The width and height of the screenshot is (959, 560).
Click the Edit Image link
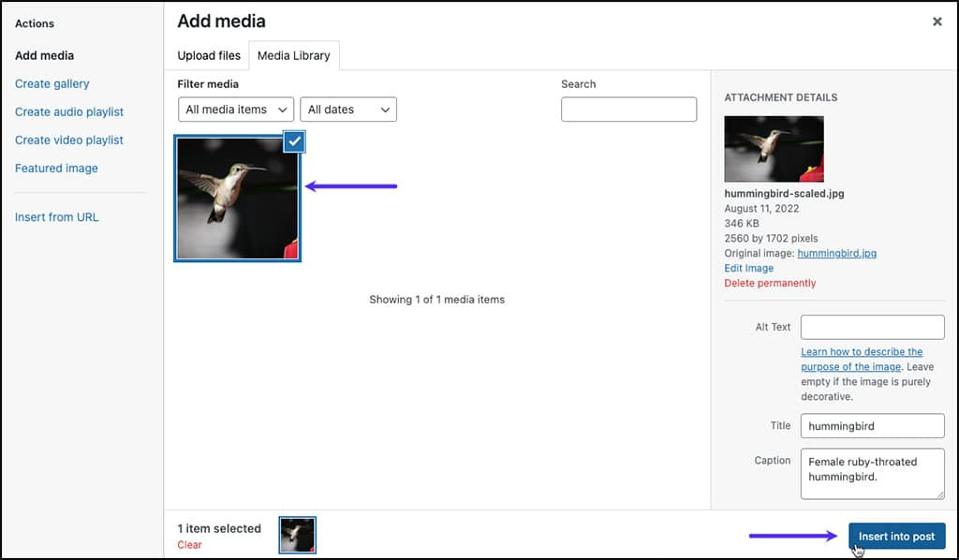[748, 268]
